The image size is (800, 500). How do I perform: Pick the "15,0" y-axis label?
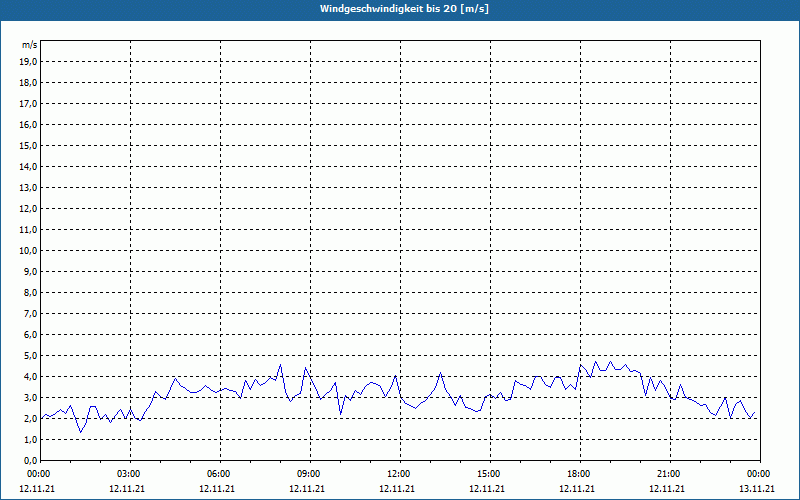pos(29,145)
